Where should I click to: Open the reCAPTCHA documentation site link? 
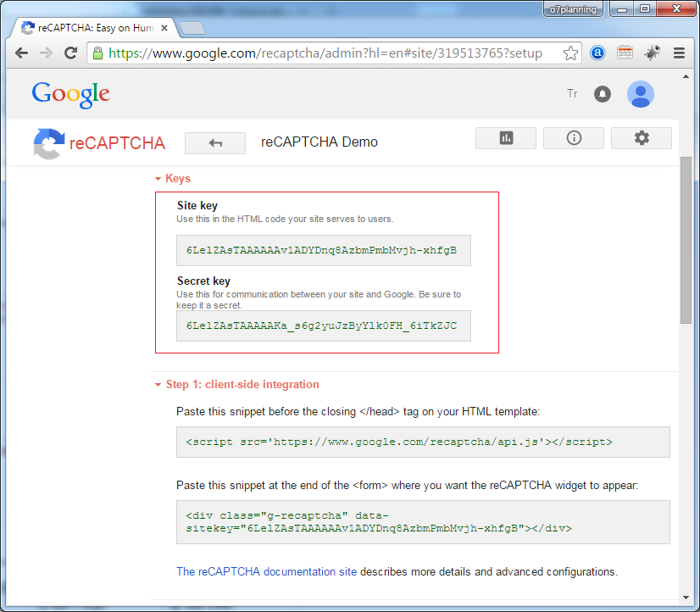click(266, 572)
